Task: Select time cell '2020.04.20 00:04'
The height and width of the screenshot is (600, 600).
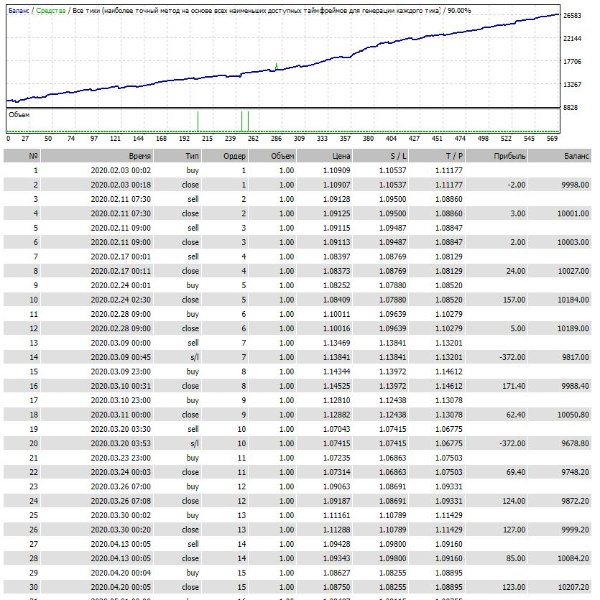Action: (x=121, y=573)
